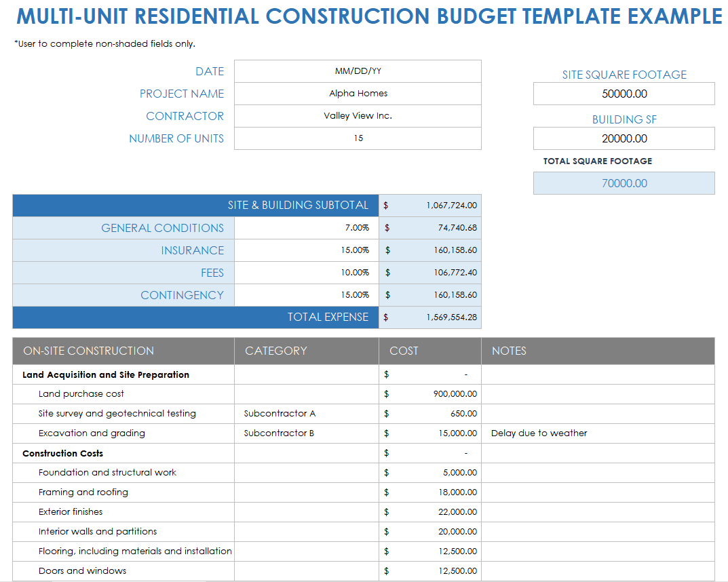Click the ON-SITE CONSTRUCTION column header
The width and height of the screenshot is (728, 582).
(x=123, y=351)
